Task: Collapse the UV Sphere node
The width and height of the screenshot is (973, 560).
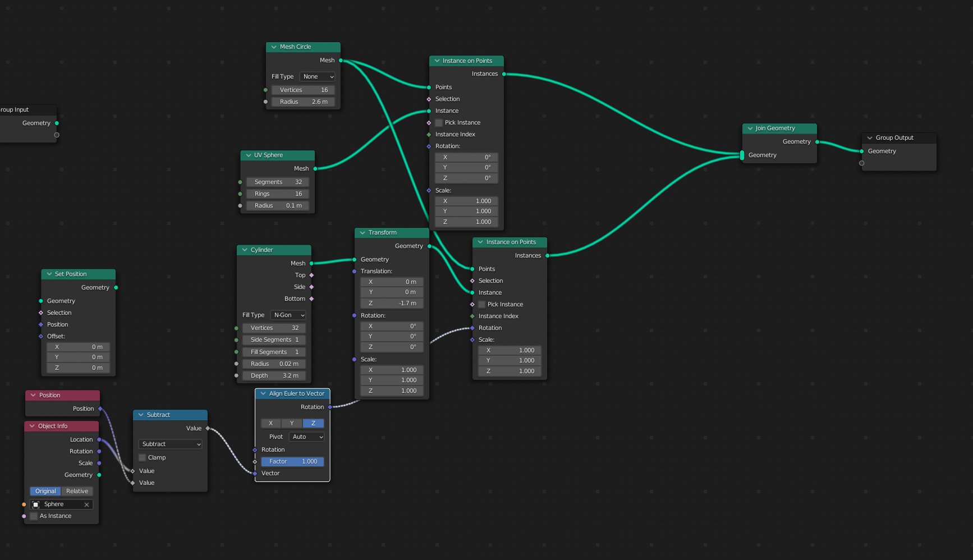Action: [248, 155]
